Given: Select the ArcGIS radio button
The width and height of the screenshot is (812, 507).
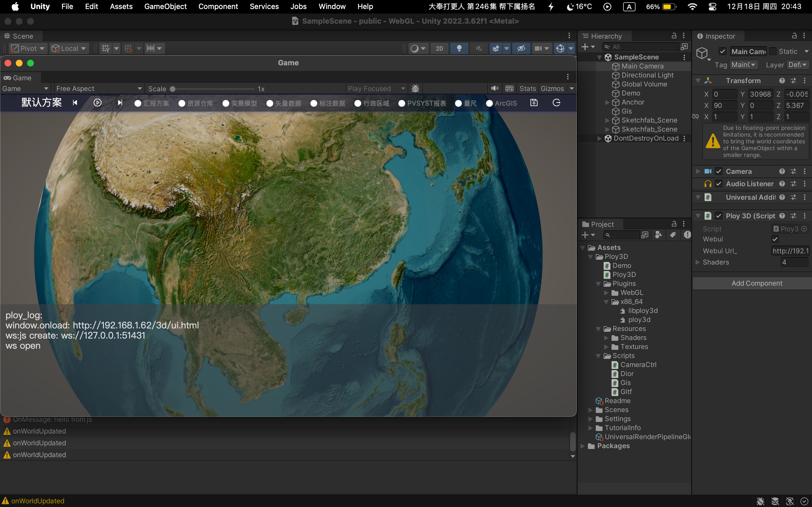Looking at the screenshot, I should [489, 103].
